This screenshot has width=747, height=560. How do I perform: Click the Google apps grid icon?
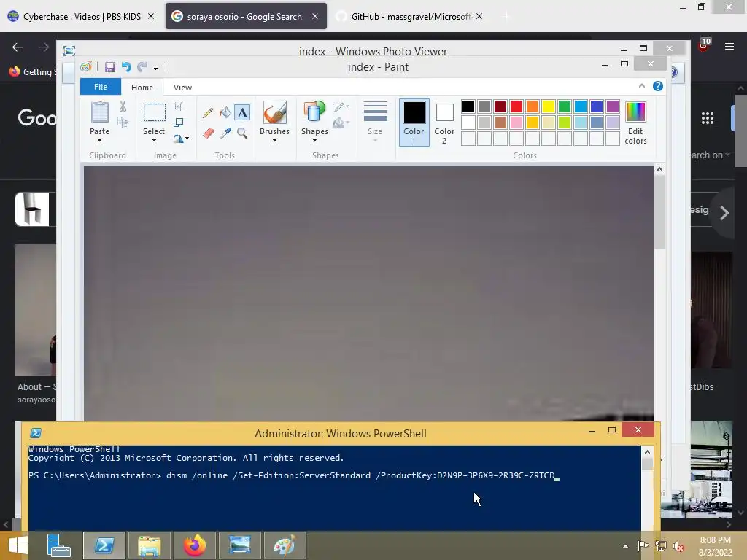[708, 118]
